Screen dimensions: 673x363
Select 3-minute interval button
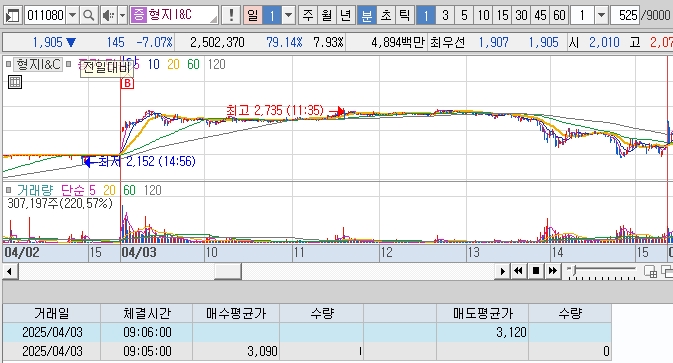(x=445, y=15)
